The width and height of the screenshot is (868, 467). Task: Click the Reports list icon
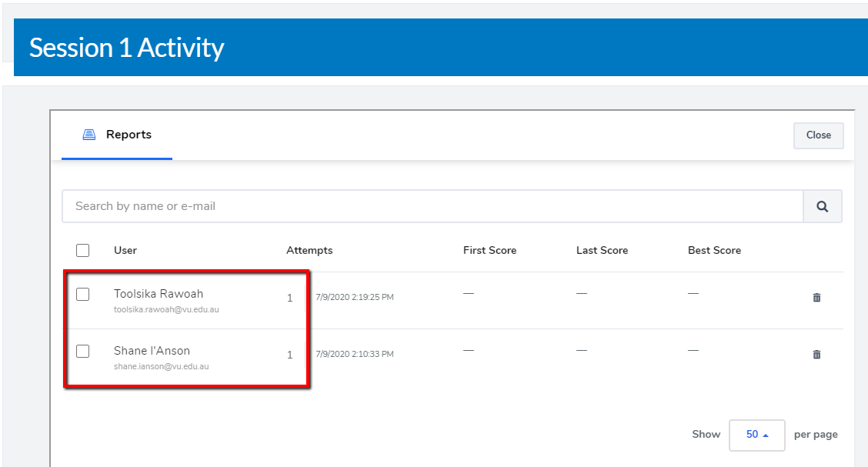coord(89,135)
